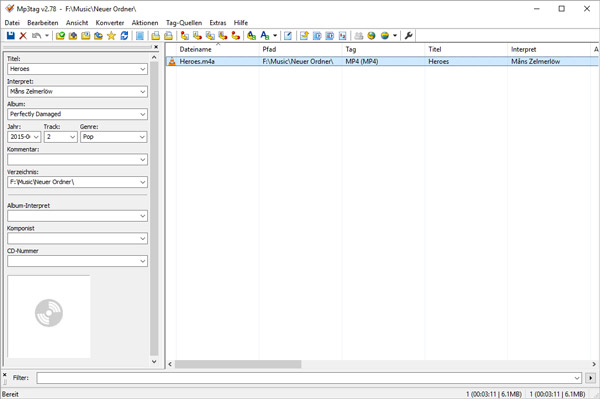Select all files with the blue list icon
600x399 pixels.
point(140,36)
